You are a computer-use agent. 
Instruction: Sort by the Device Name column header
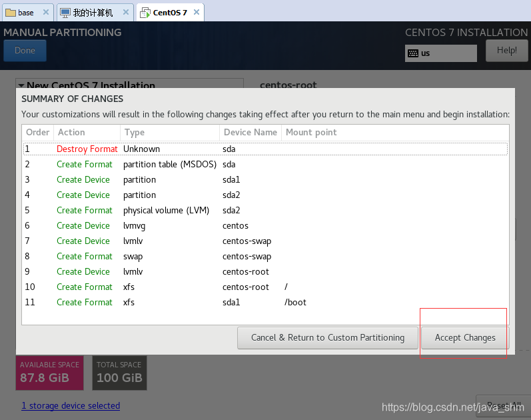tap(251, 132)
